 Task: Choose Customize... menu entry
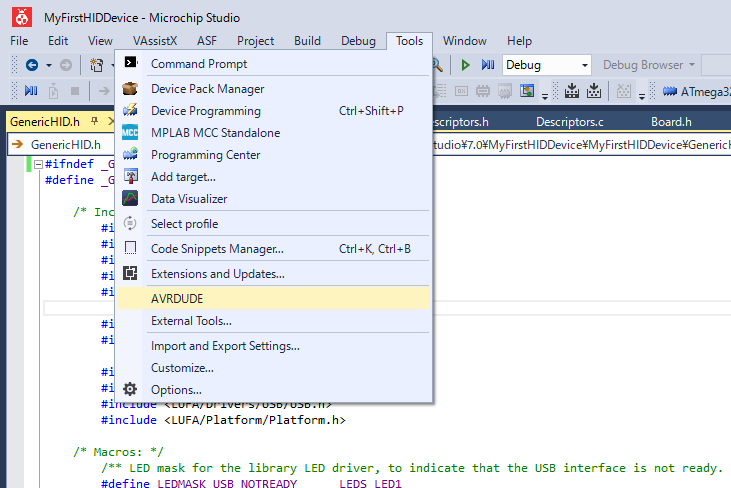pyautogui.click(x=273, y=368)
